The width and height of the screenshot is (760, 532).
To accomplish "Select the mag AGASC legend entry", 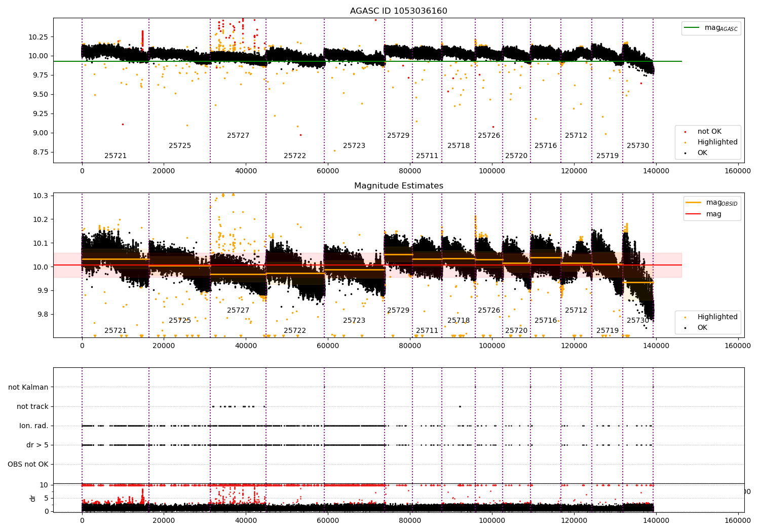I will tap(711, 28).
